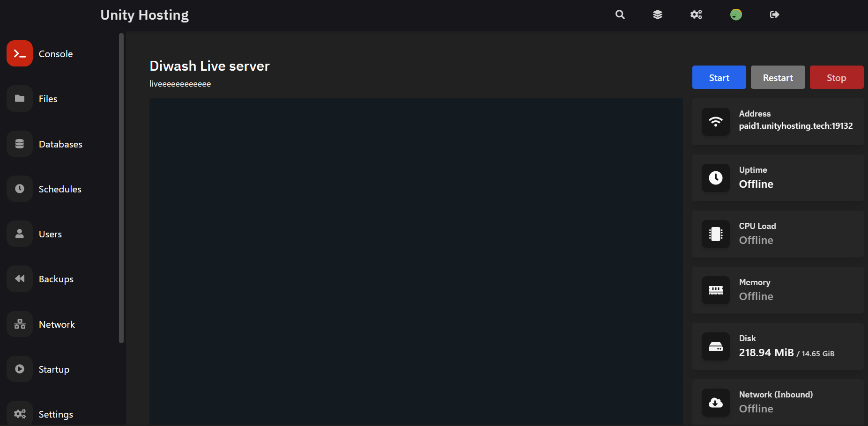Viewport: 868px width, 426px height.
Task: Open the server list layers icon
Action: [x=658, y=15]
